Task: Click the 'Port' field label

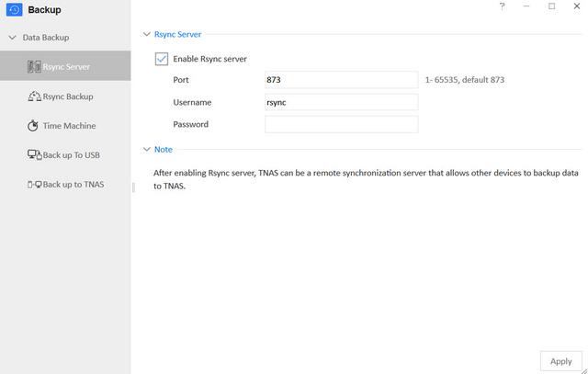Action: (181, 80)
